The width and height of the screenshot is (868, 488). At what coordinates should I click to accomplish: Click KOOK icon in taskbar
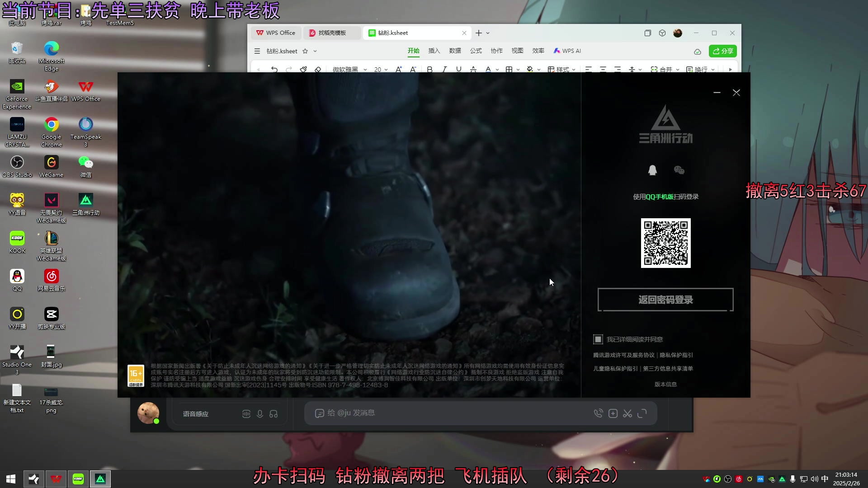[78, 479]
